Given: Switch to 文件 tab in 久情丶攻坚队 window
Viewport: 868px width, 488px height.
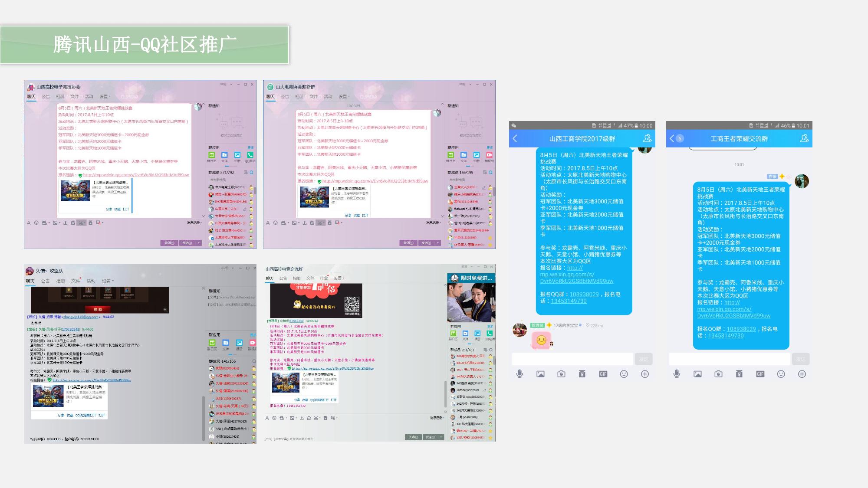Looking at the screenshot, I should coord(76,281).
